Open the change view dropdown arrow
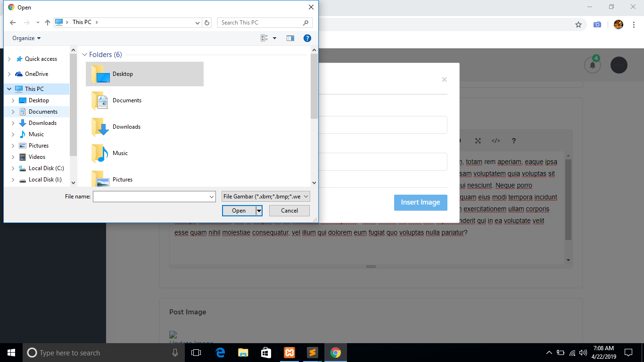The image size is (644, 362). click(x=275, y=38)
